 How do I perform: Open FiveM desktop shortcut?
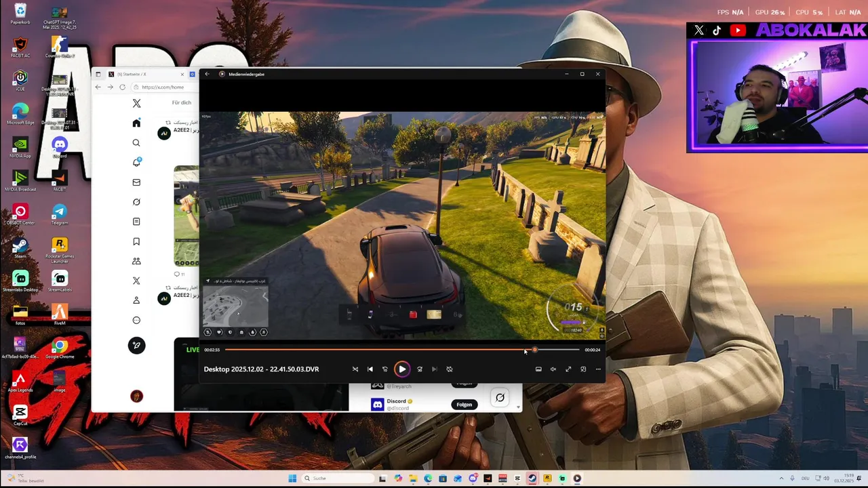point(60,314)
